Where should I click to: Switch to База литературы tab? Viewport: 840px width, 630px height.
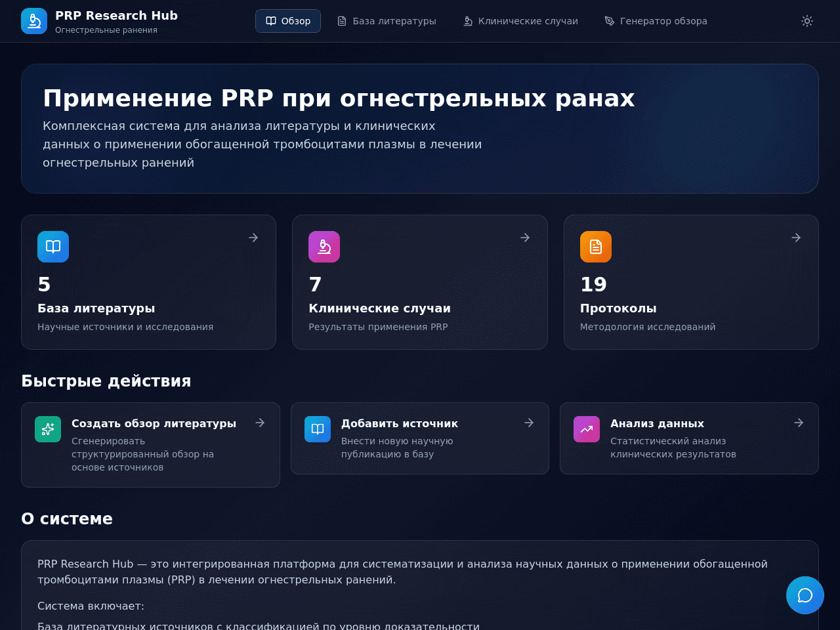point(387,21)
